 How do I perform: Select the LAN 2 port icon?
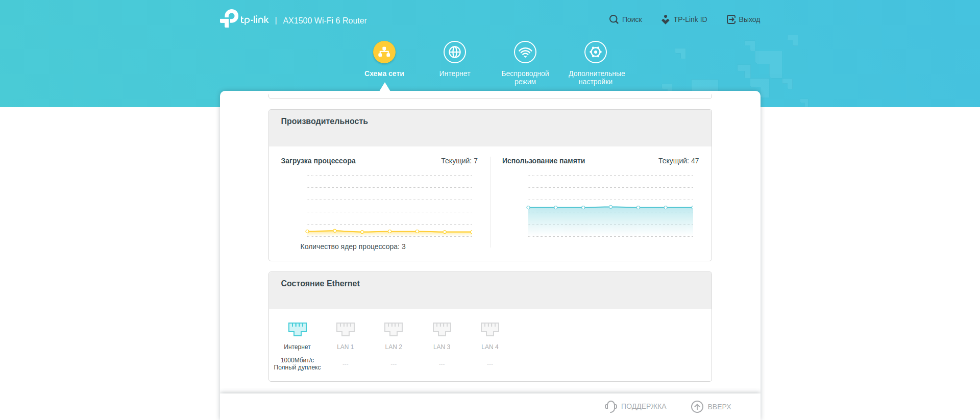coord(393,329)
